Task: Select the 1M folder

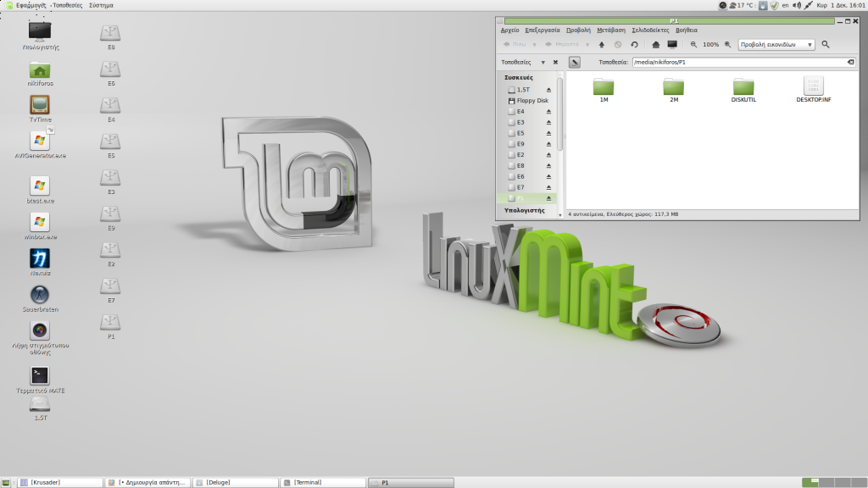Action: click(604, 90)
